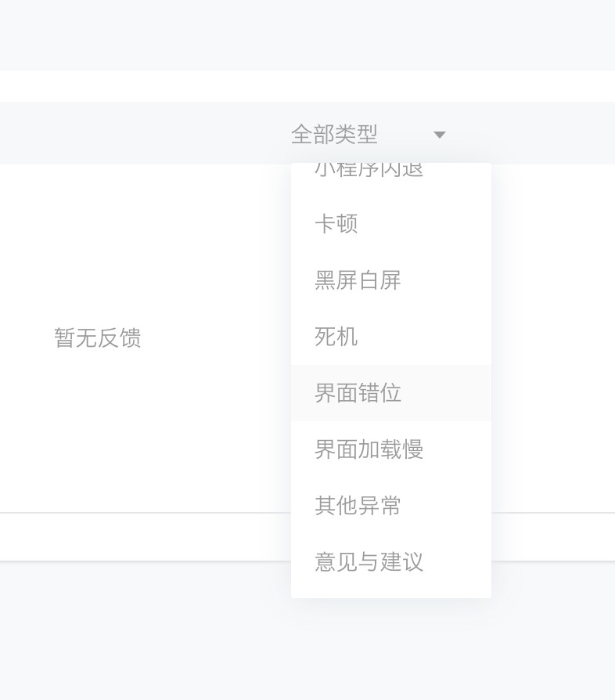
Task: Set the type filter to 意见与建议
Action: point(369,562)
